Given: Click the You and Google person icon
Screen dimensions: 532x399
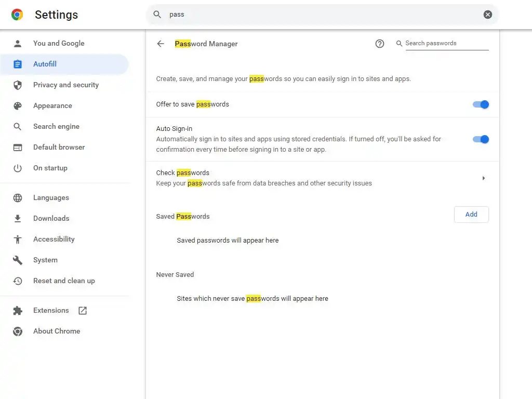Looking at the screenshot, I should (18, 44).
